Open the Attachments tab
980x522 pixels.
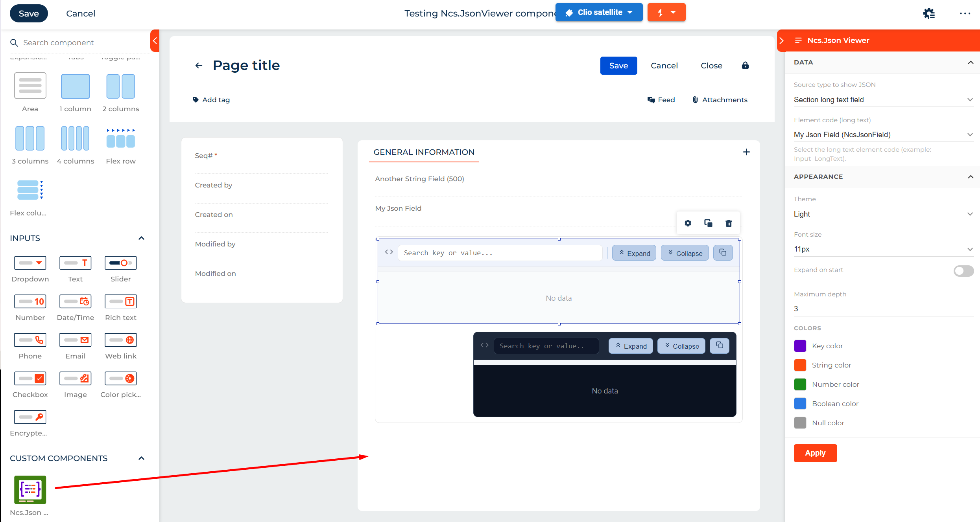(x=720, y=100)
